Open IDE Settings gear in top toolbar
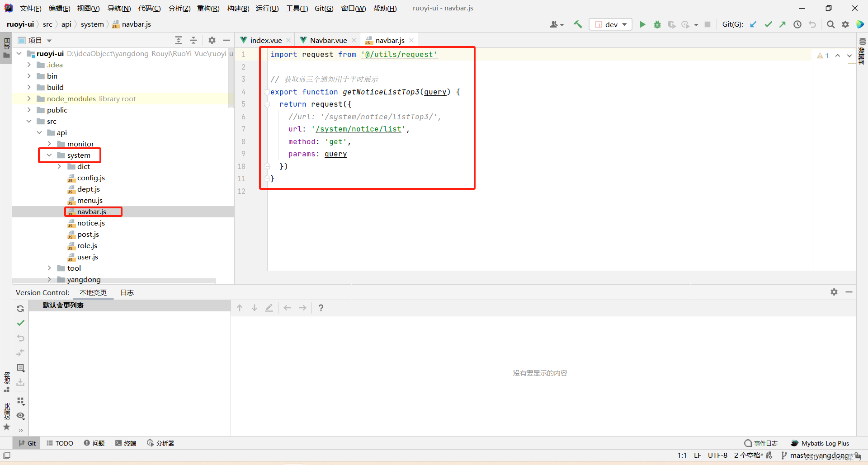The image size is (868, 465). pyautogui.click(x=845, y=24)
